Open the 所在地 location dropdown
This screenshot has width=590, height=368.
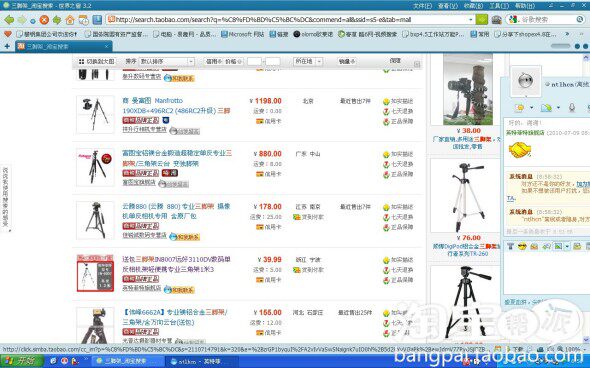(x=308, y=61)
